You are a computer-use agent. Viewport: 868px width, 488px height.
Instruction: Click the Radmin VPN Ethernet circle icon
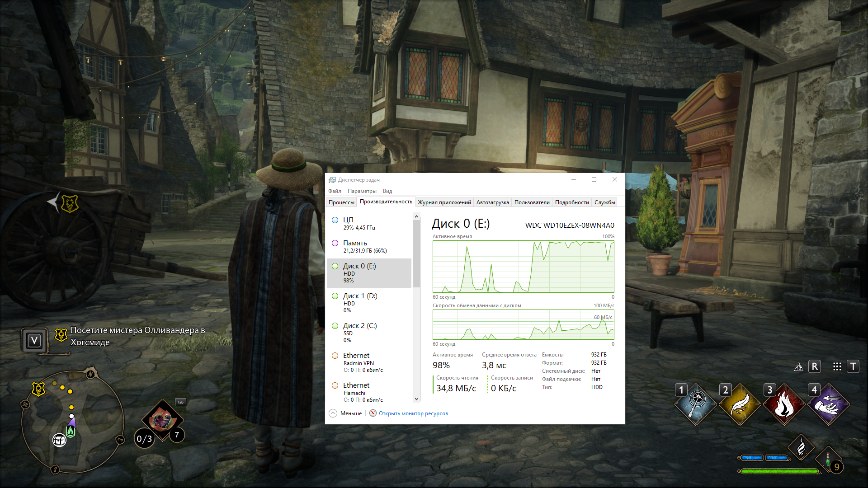pos(335,356)
